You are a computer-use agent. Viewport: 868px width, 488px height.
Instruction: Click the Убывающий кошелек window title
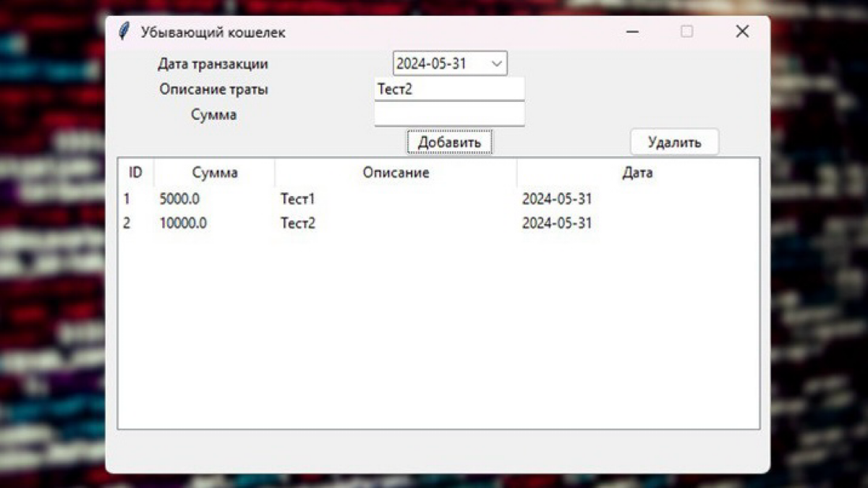(x=214, y=32)
